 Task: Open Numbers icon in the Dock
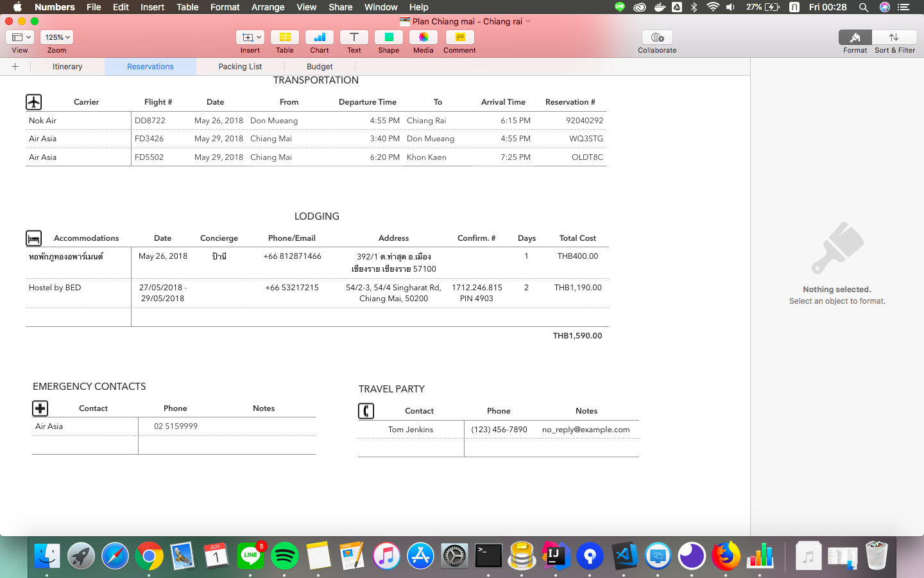tap(760, 556)
